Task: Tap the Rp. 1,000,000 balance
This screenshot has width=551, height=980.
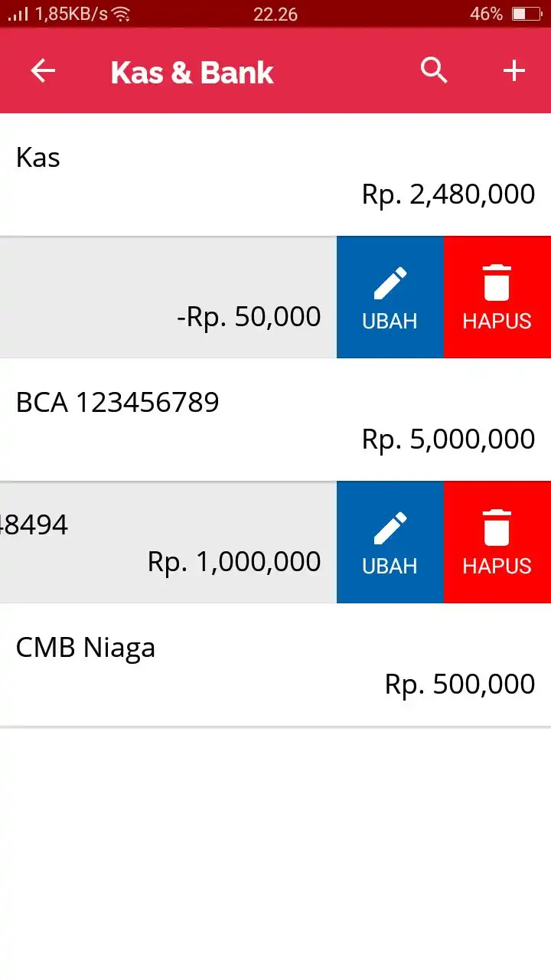Action: pos(234,562)
